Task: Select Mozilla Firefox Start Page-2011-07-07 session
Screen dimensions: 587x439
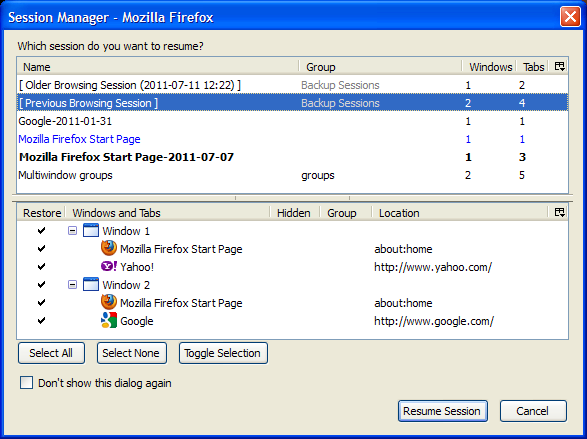Action: pyautogui.click(x=292, y=157)
